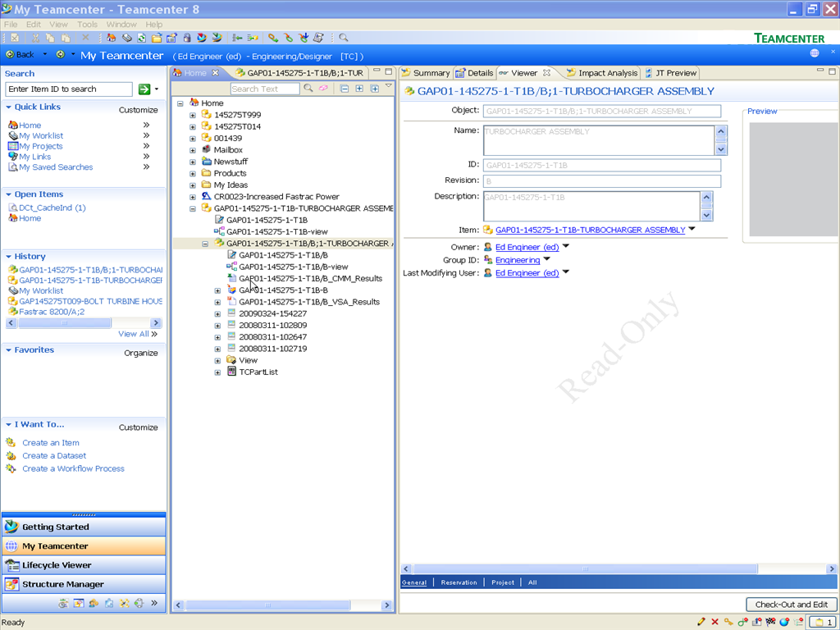The height and width of the screenshot is (630, 840).
Task: Click the gold key icon in the status bar
Action: tap(728, 622)
